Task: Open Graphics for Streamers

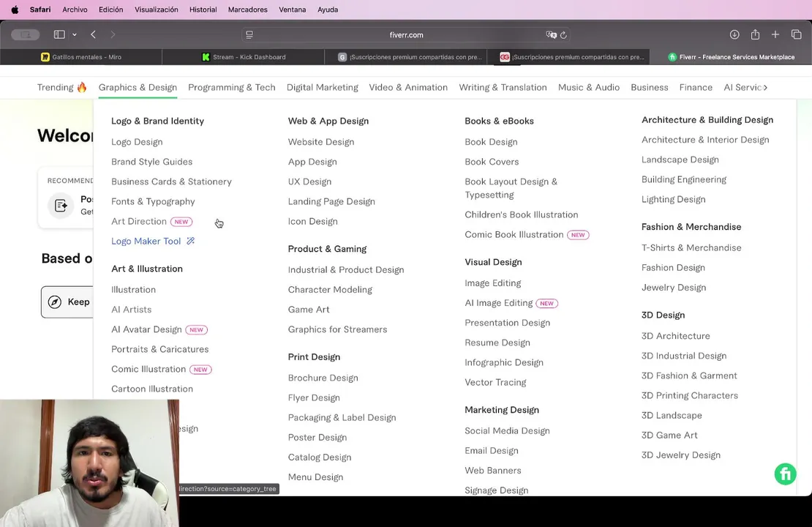Action: (x=337, y=329)
